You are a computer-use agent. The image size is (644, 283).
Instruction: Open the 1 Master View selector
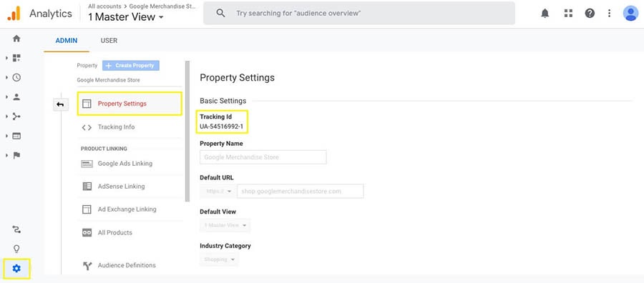(126, 17)
